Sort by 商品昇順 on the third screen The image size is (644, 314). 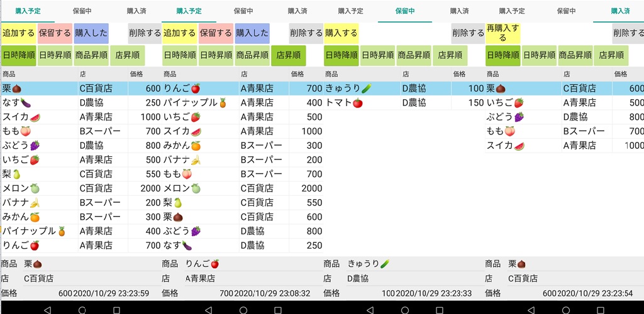tap(414, 55)
